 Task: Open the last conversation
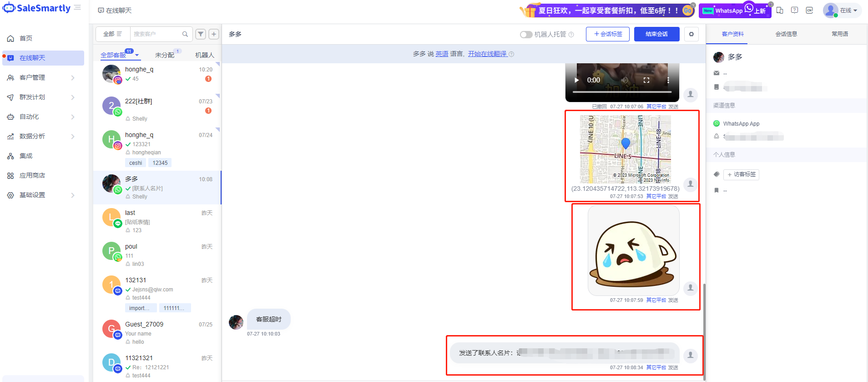point(157,221)
